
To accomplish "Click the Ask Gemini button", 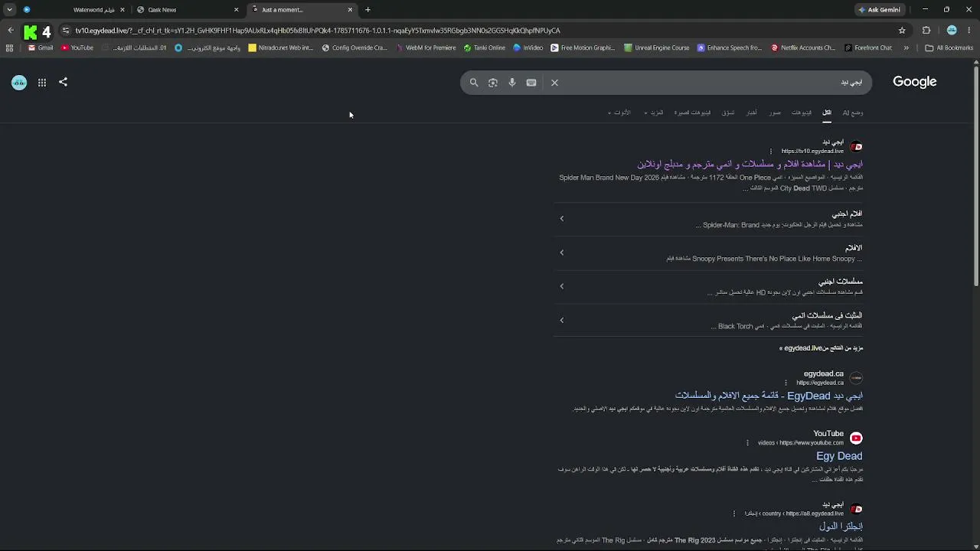I will [879, 10].
